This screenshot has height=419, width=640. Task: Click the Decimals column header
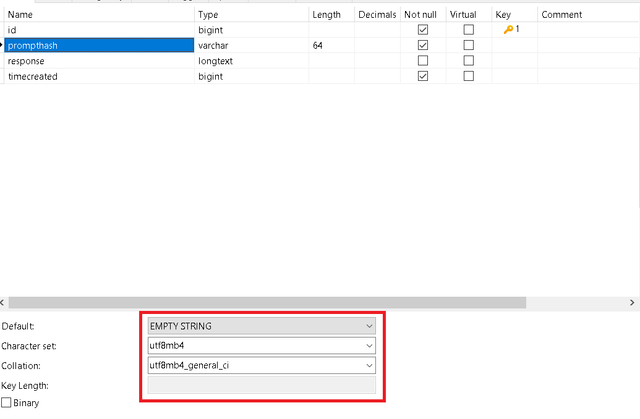(377, 15)
